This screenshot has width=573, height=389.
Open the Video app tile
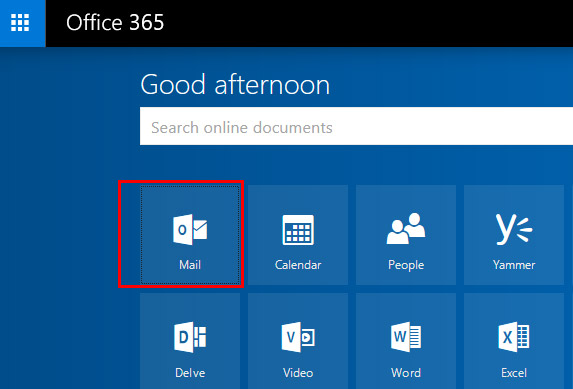pyautogui.click(x=298, y=341)
